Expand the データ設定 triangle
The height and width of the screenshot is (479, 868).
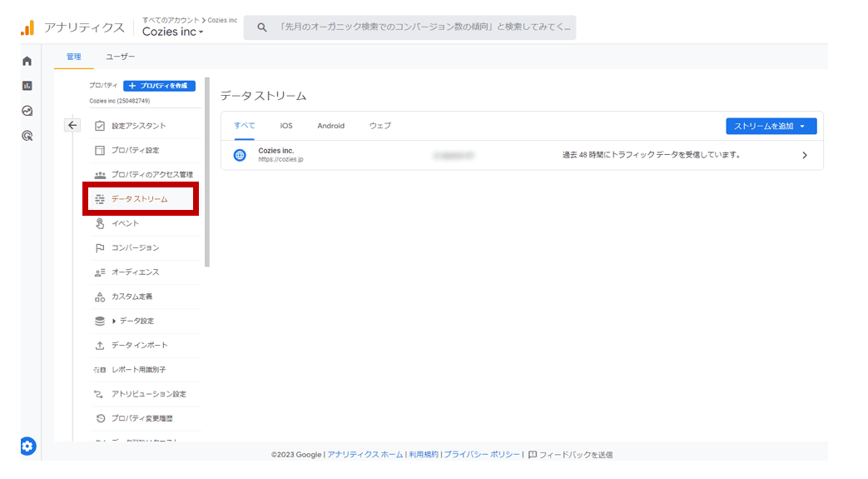(x=114, y=321)
